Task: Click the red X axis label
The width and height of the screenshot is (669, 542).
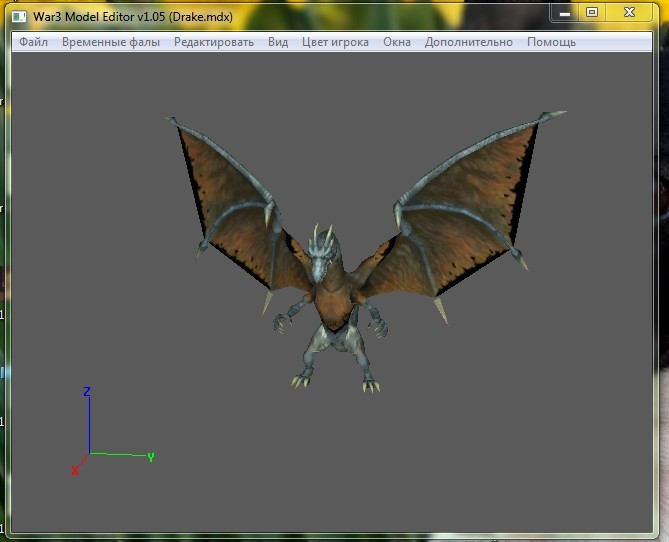Action: pos(75,470)
